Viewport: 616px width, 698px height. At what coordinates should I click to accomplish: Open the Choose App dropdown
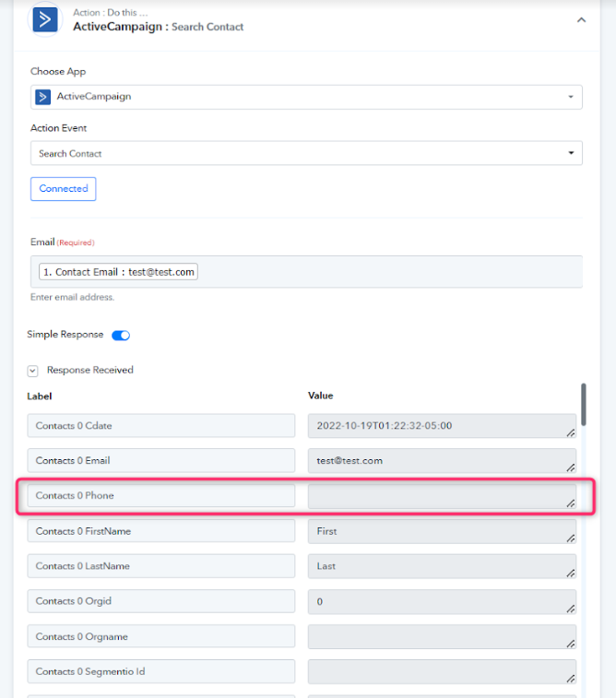[306, 97]
